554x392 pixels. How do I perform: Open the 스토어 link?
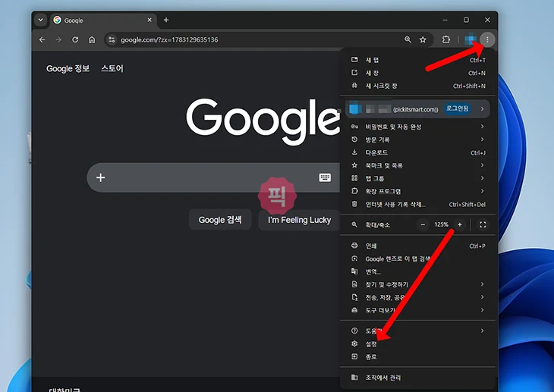112,68
